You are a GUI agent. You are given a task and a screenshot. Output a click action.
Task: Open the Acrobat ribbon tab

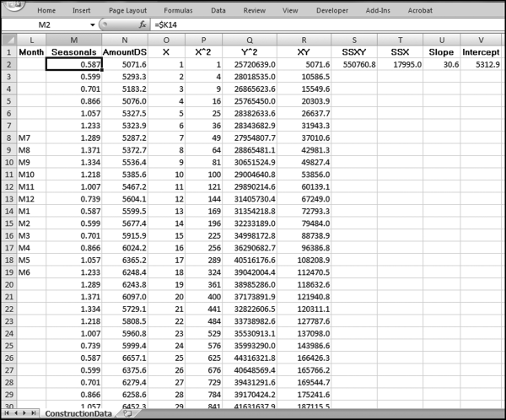click(420, 10)
